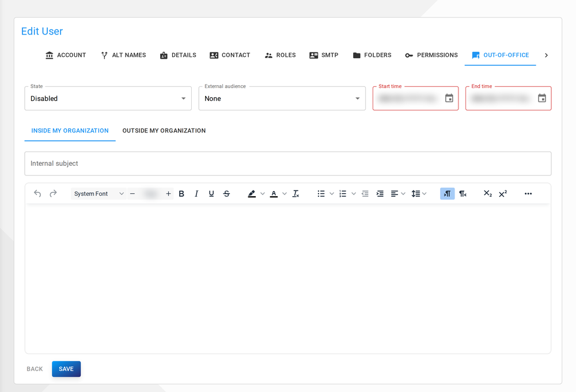Apply background highlight color
This screenshot has width=576, height=392.
point(252,193)
